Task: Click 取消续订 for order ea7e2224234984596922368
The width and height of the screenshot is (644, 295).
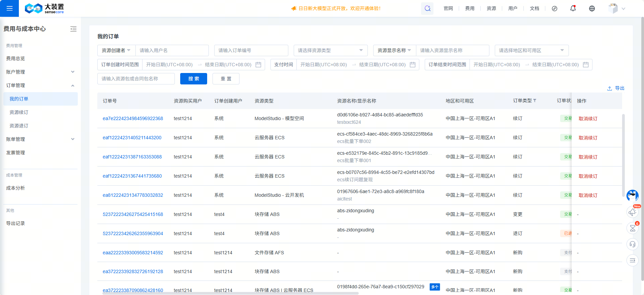Action: 588,119
